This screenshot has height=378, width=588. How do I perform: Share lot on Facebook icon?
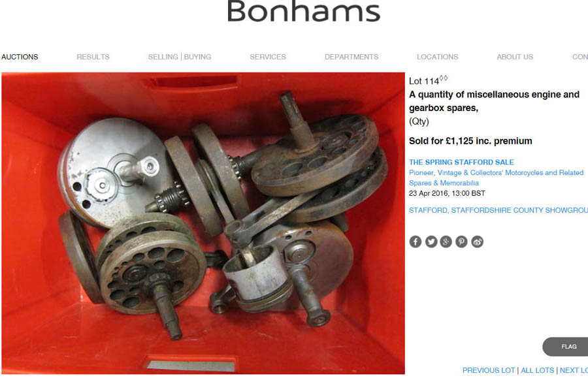(x=415, y=242)
